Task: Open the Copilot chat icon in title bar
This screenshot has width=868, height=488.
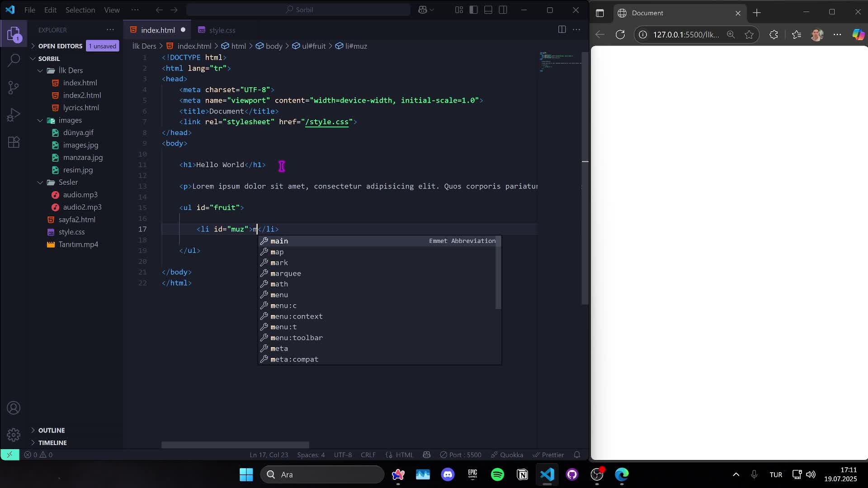Action: [422, 10]
